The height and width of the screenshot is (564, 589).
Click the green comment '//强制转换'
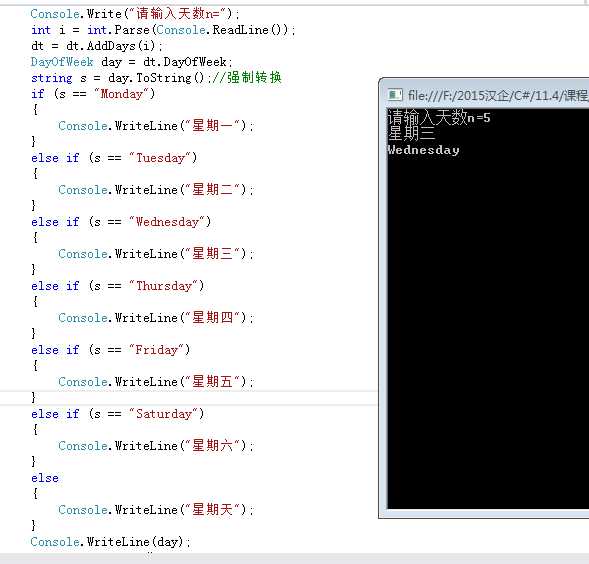pyautogui.click(x=246, y=77)
